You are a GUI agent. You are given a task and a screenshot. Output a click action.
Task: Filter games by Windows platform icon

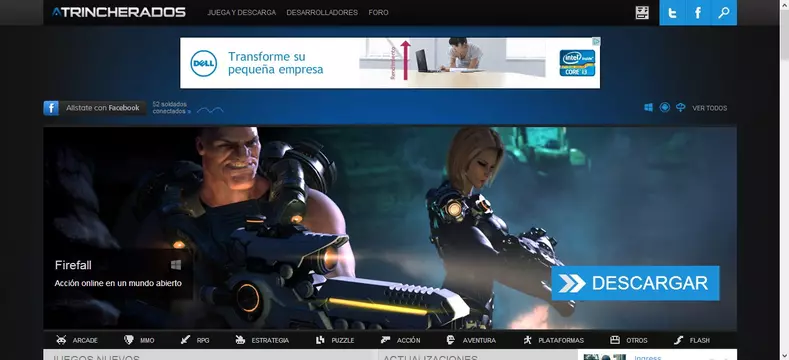(649, 107)
